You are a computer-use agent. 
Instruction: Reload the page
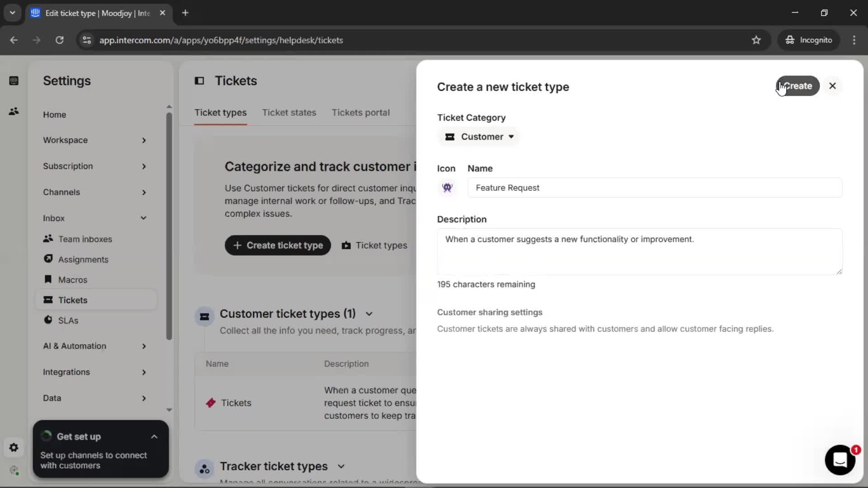[x=59, y=40]
